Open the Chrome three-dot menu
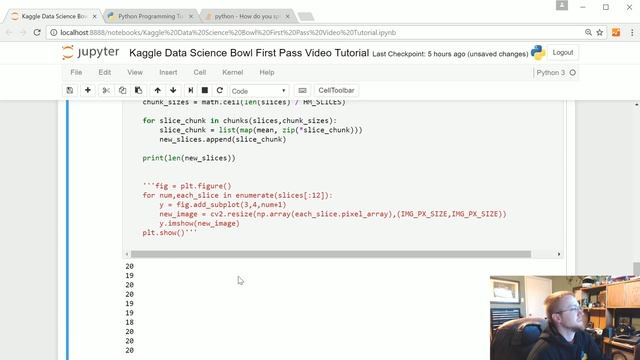640x360 pixels. (632, 32)
